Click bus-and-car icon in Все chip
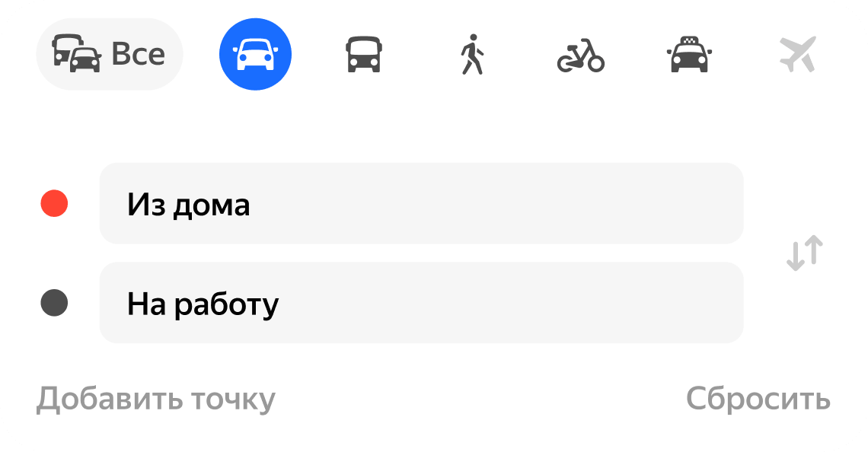868x452 pixels. click(76, 54)
